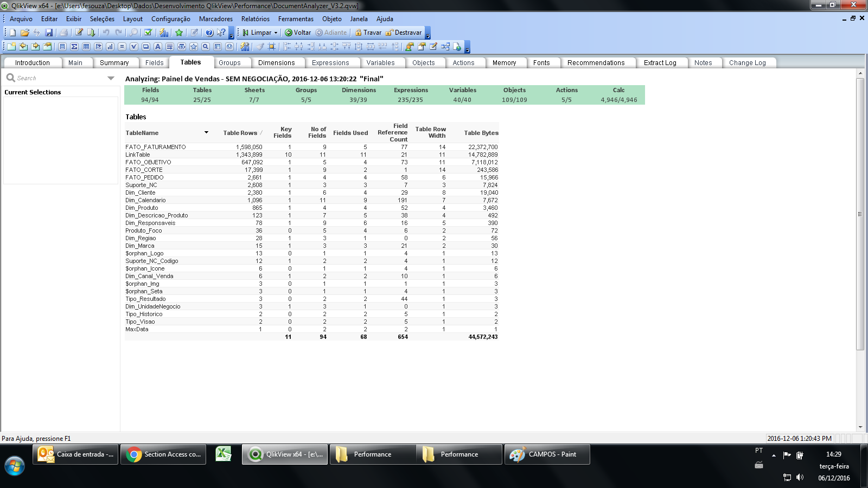Viewport: 868px width, 488px height.
Task: Switch to the Summary tab
Action: [x=114, y=63]
